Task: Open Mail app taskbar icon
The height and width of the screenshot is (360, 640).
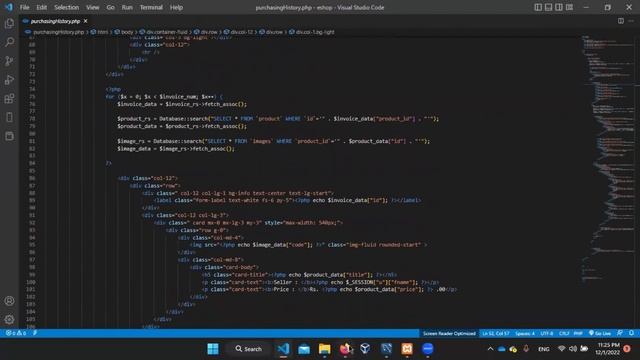Action: click(304, 349)
